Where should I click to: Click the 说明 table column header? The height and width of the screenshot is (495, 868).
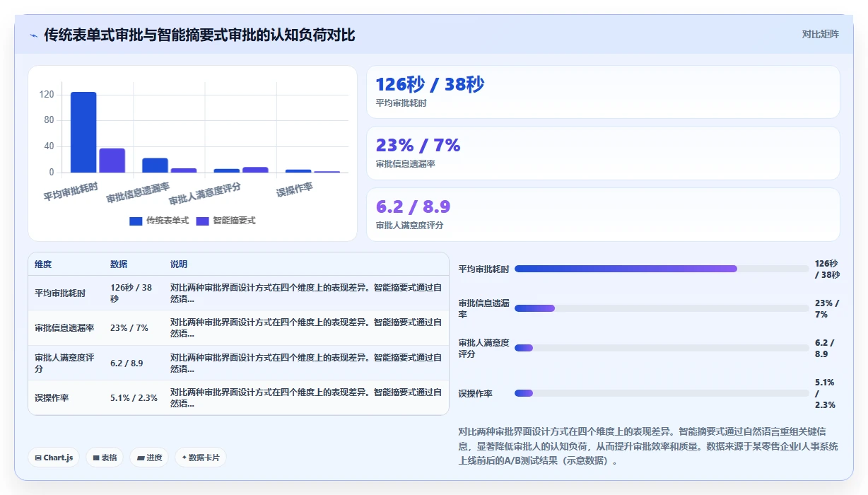(179, 264)
